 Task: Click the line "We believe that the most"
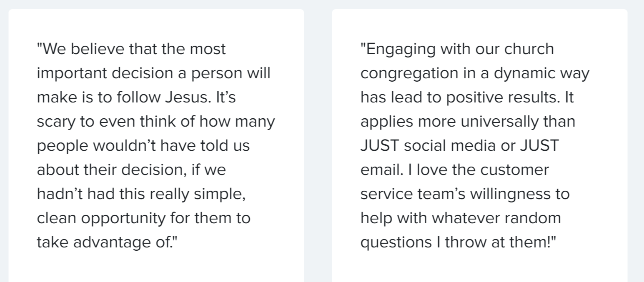click(131, 49)
